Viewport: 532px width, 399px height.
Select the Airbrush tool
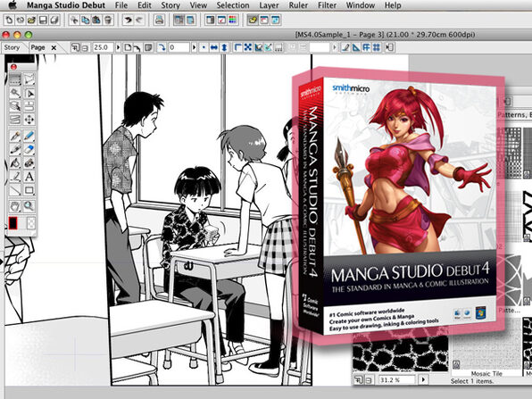point(29,162)
